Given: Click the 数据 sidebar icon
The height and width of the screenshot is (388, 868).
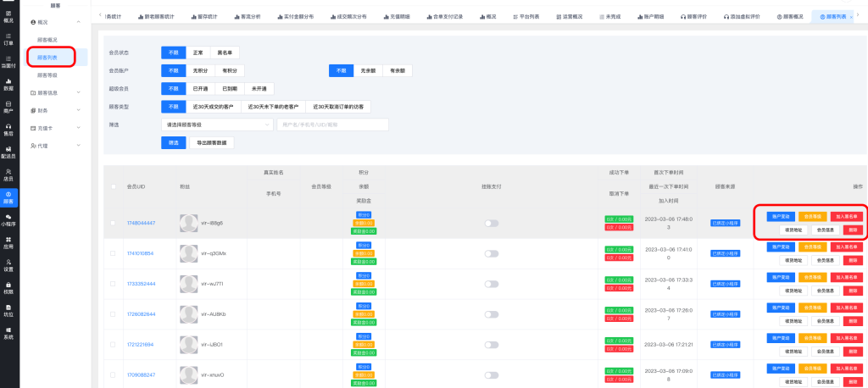Looking at the screenshot, I should pos(8,84).
